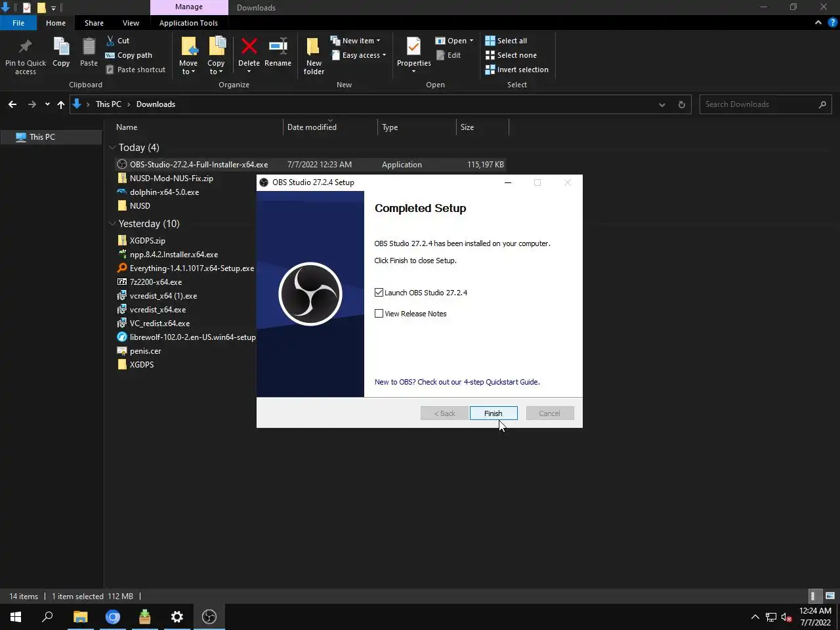
Task: Click the Copy icon in Clipboard group
Action: [61, 47]
